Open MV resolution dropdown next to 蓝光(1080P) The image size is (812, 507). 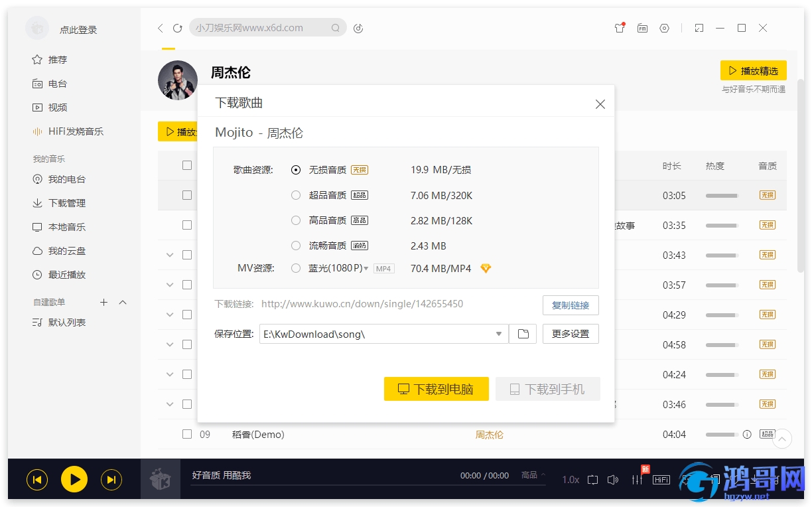pos(366,269)
